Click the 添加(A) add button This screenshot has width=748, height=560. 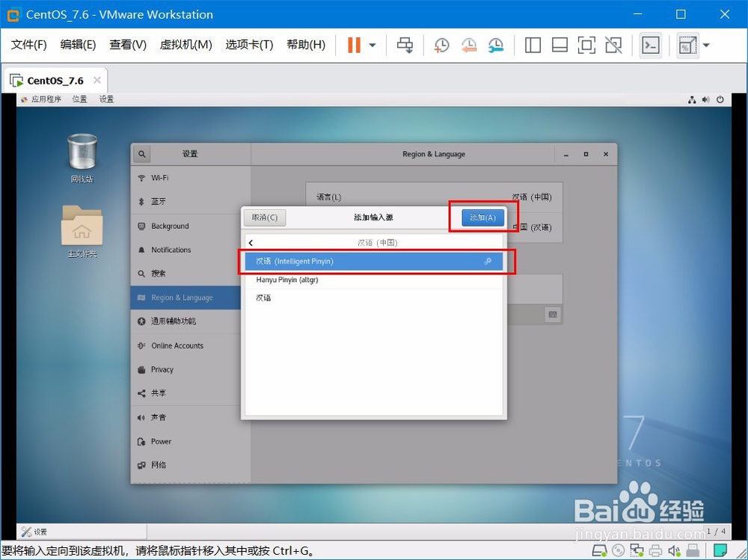pos(482,218)
